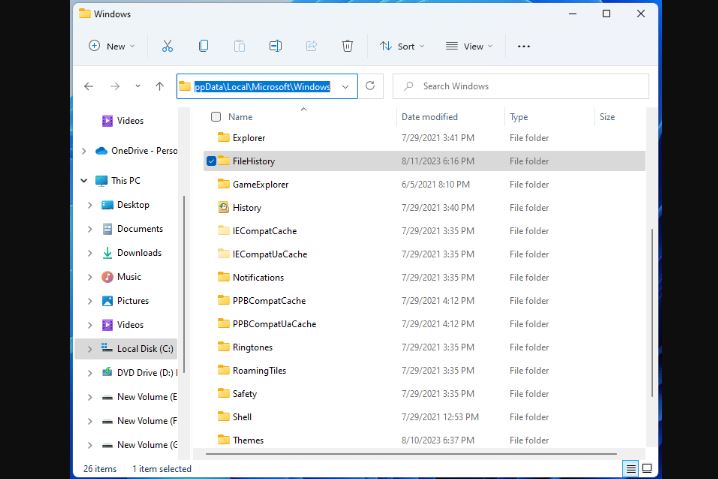Click the Delete trash can icon

pos(347,46)
